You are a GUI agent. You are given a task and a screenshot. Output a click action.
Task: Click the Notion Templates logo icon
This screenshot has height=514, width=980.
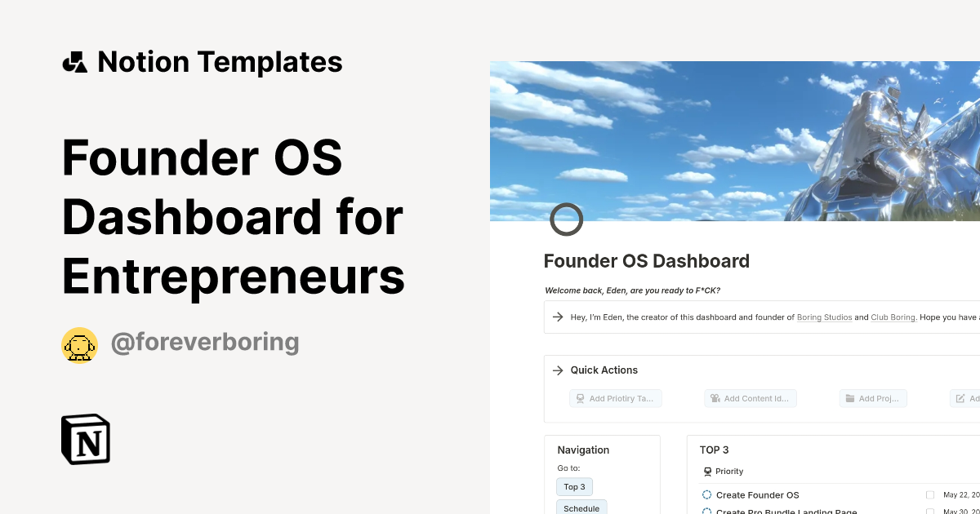point(74,61)
